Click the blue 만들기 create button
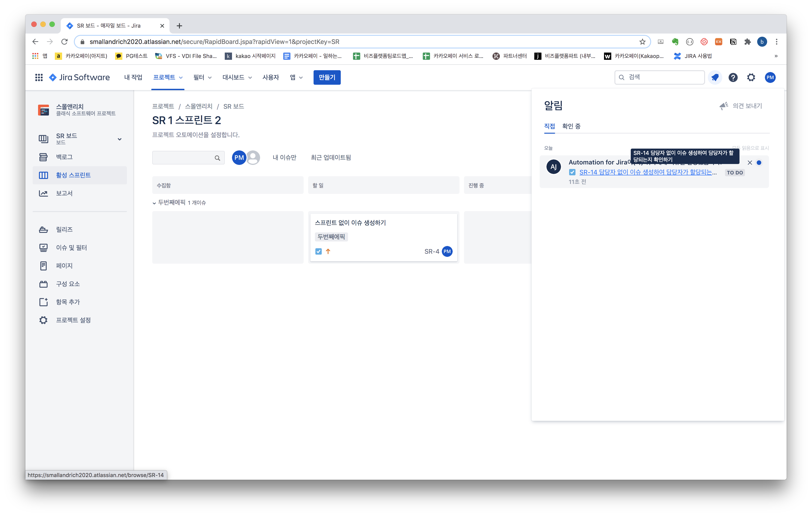The image size is (812, 516). [327, 77]
